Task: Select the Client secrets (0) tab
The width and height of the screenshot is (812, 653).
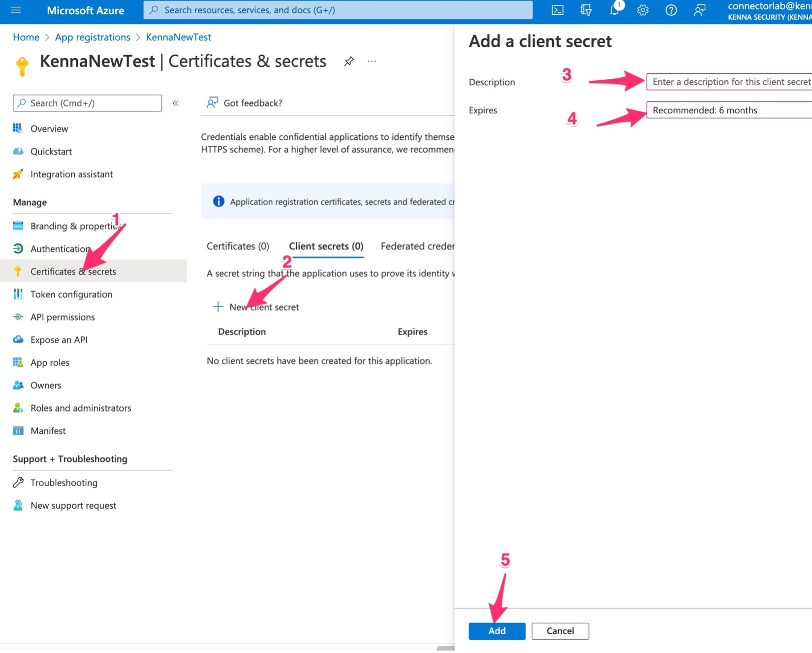Action: (x=326, y=246)
